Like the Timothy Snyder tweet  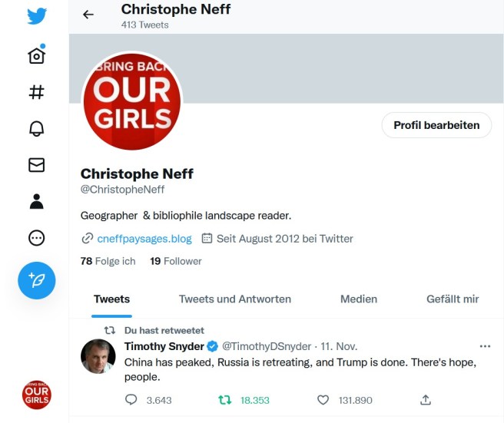[x=323, y=400]
